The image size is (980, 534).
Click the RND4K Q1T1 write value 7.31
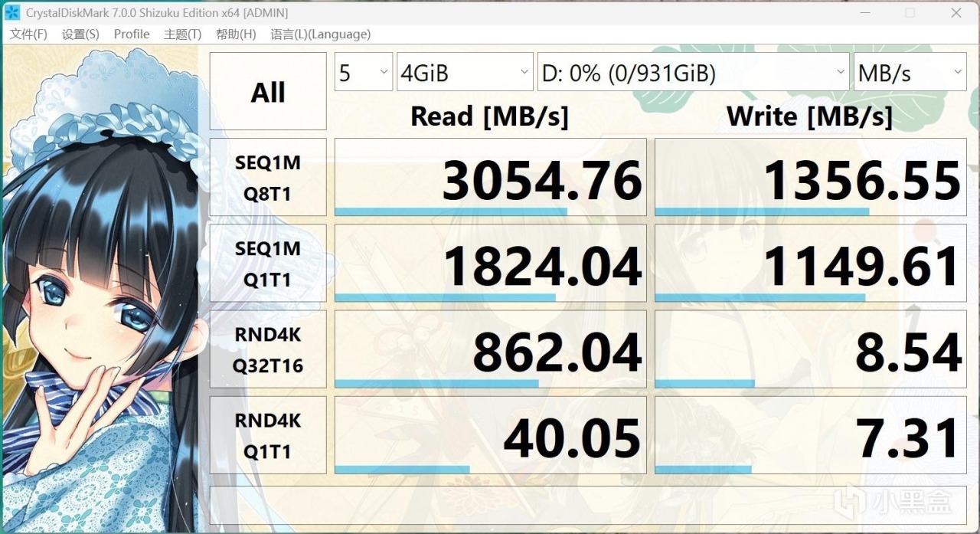click(811, 434)
